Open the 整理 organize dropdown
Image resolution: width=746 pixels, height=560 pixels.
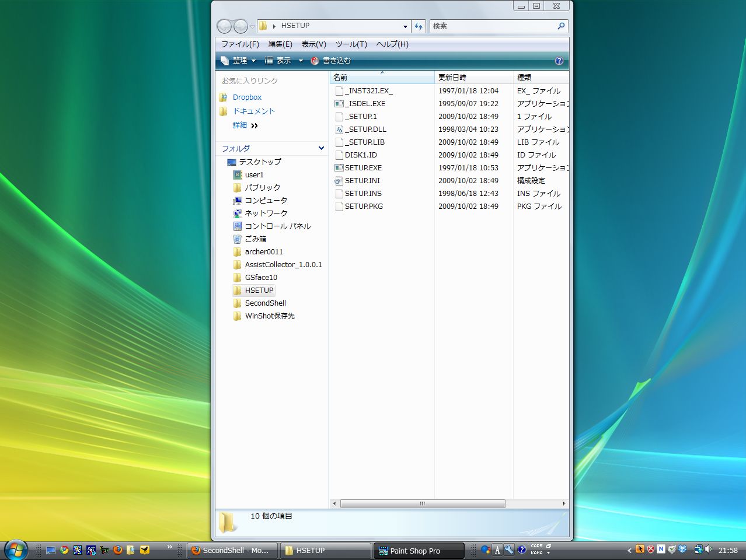click(238, 61)
